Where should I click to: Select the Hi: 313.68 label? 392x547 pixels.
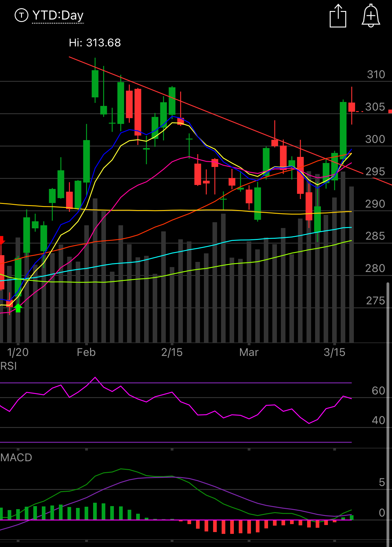95,43
